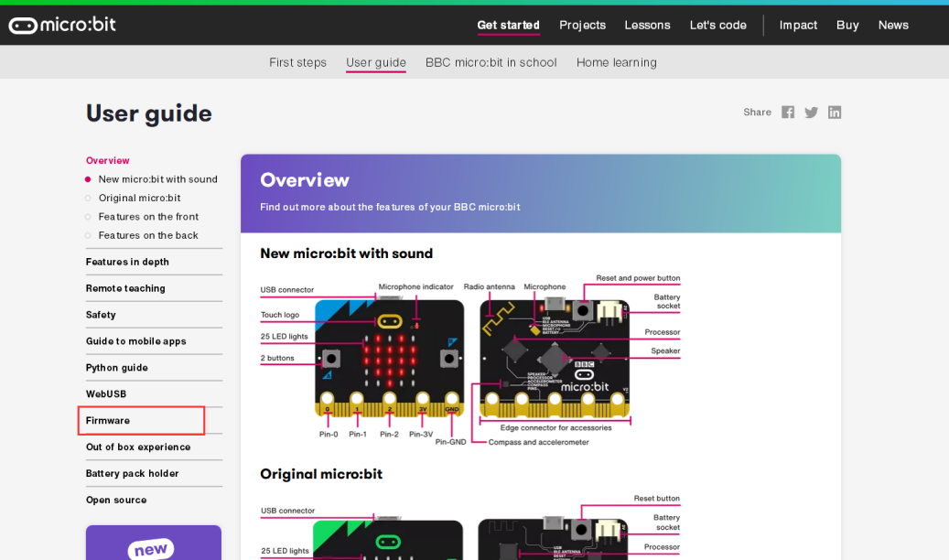Click 'Microphone indicator' diagram label

point(415,287)
